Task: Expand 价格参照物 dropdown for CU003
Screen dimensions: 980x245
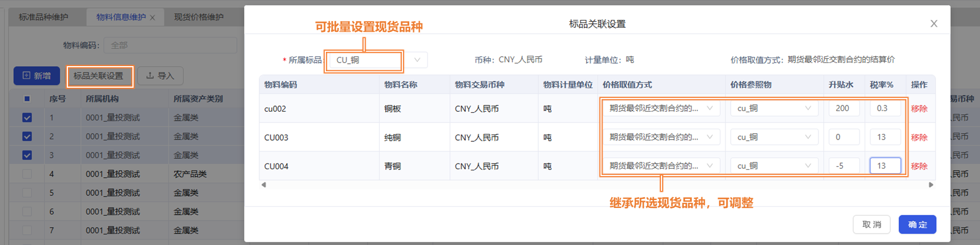Action: tap(773, 137)
